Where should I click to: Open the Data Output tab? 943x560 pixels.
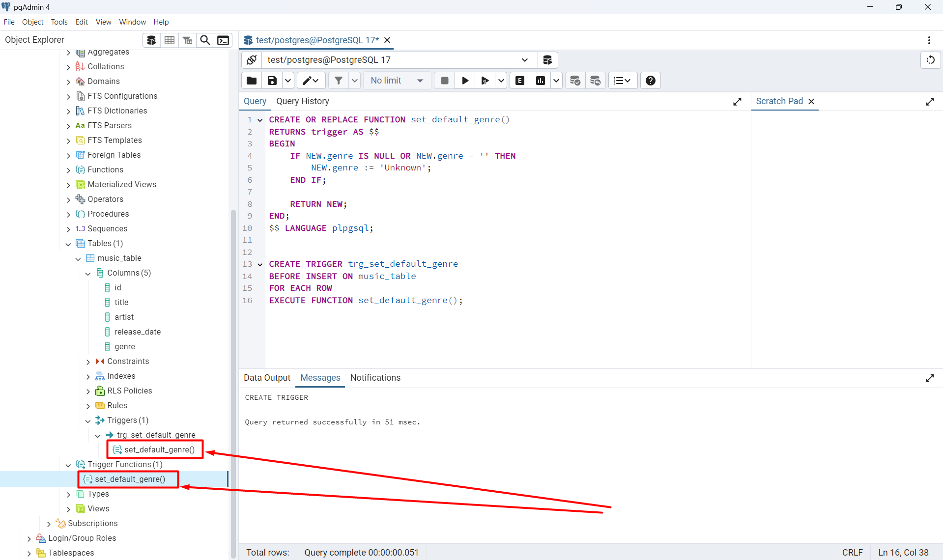[x=267, y=378]
